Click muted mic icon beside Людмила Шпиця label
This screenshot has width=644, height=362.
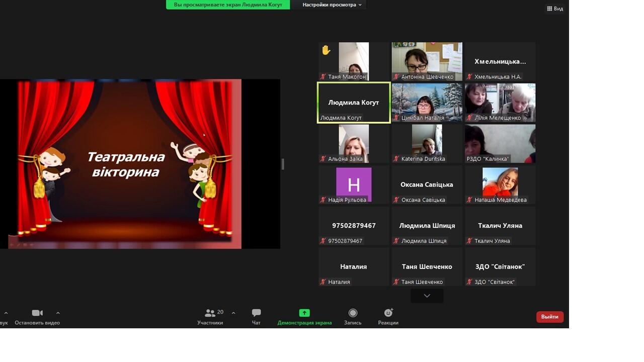[x=396, y=241]
